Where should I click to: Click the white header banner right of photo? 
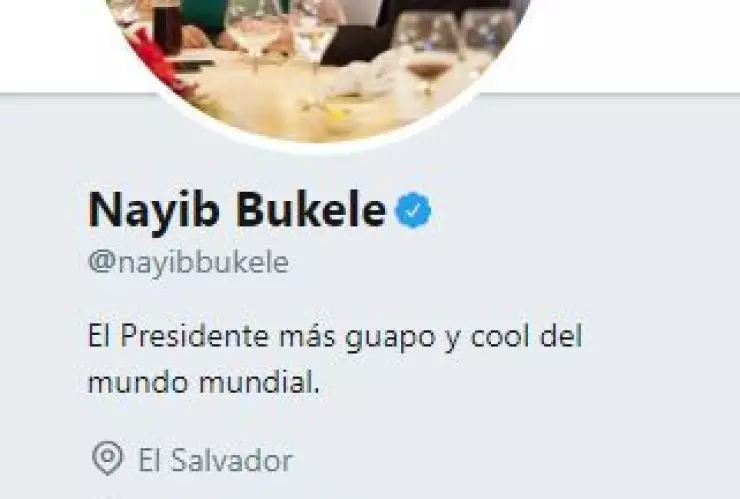coord(636,46)
